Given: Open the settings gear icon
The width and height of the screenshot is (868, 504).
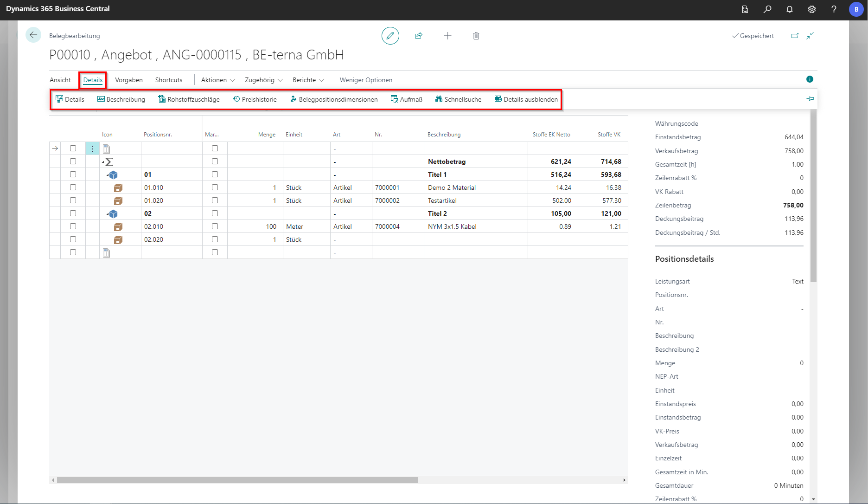Looking at the screenshot, I should (x=812, y=9).
